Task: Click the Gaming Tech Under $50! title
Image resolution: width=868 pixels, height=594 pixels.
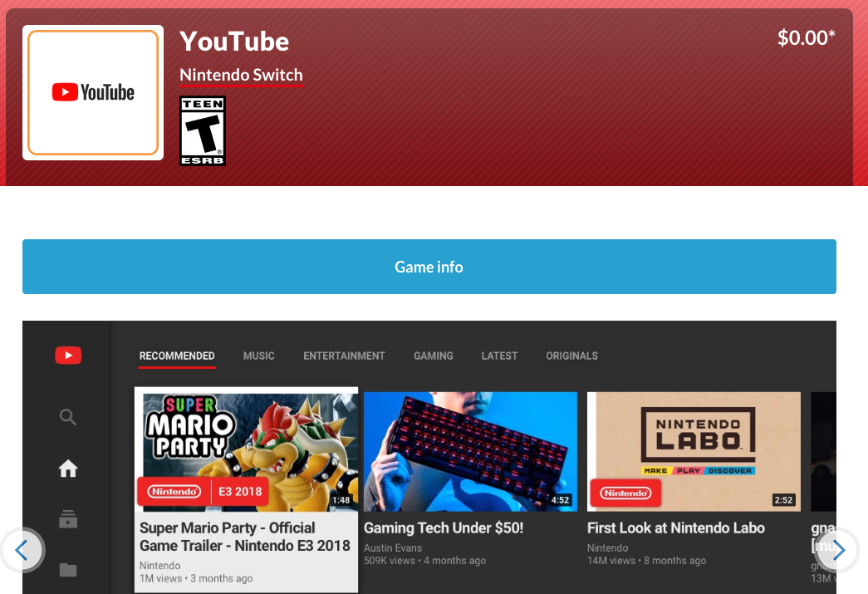Action: coord(444,528)
